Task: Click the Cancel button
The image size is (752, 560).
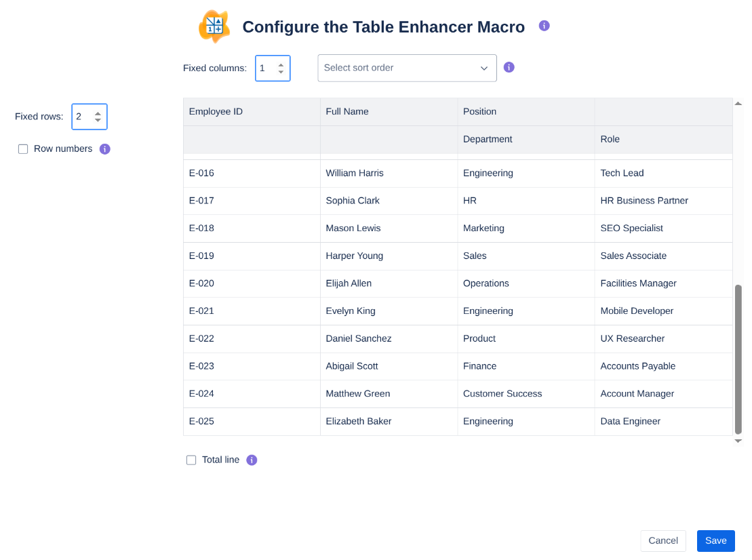Action: pos(662,540)
